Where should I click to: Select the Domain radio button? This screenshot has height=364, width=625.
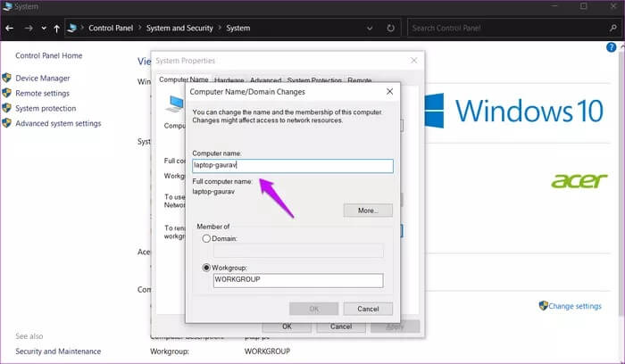point(206,238)
